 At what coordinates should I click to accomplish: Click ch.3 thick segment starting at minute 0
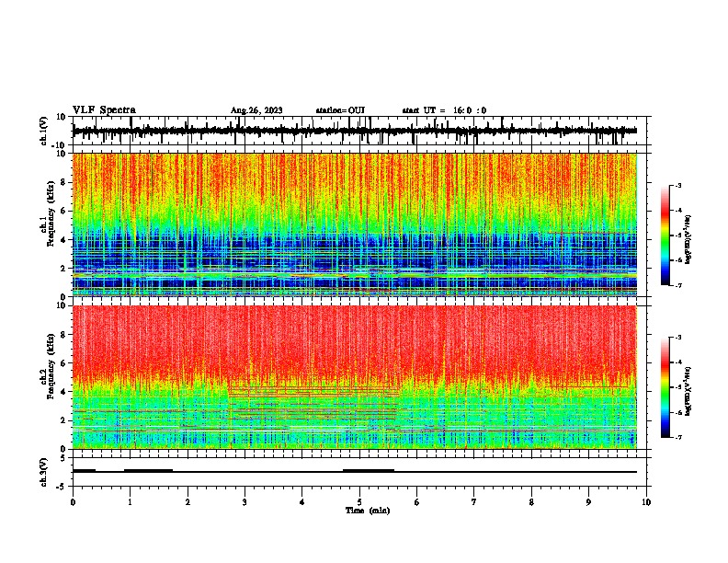(84, 471)
